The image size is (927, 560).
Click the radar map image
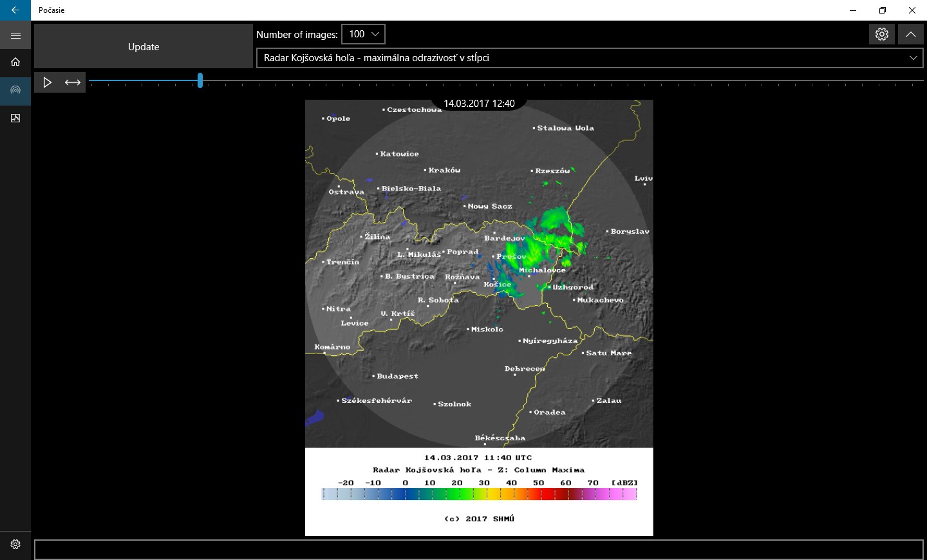pyautogui.click(x=479, y=274)
